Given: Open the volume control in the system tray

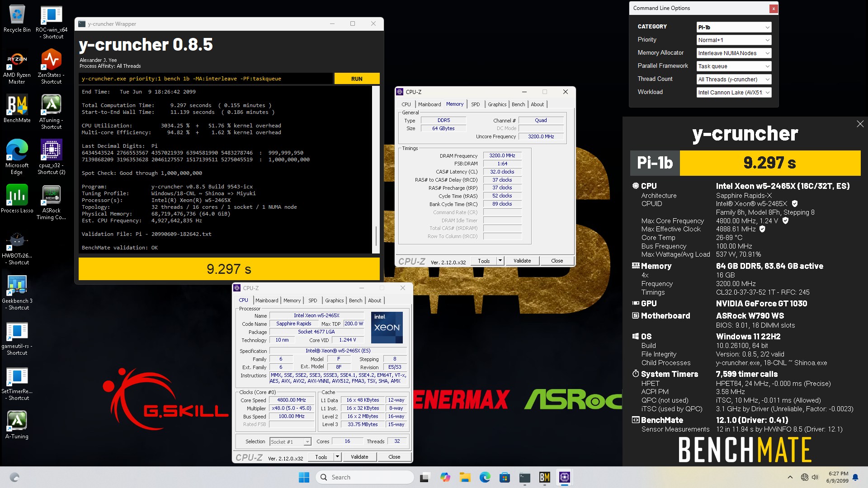Looking at the screenshot, I should click(815, 477).
